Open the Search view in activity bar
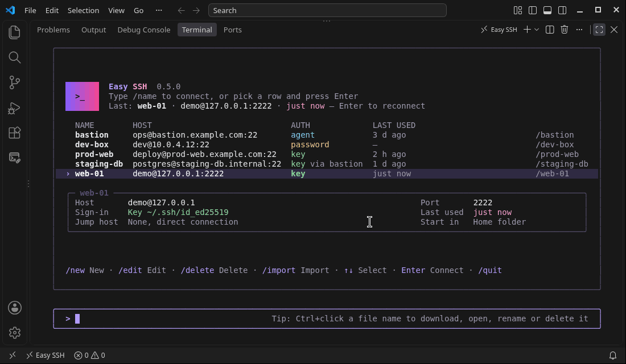This screenshot has width=626, height=364. 14,57
